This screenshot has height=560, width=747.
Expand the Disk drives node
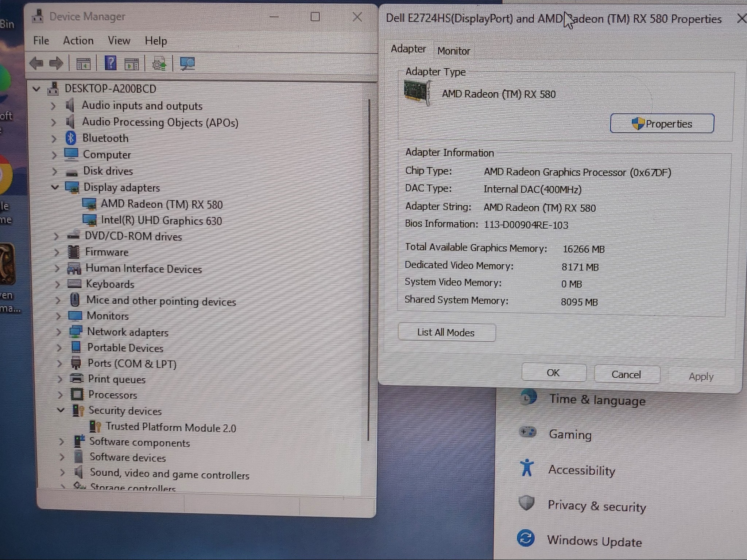pyautogui.click(x=54, y=171)
